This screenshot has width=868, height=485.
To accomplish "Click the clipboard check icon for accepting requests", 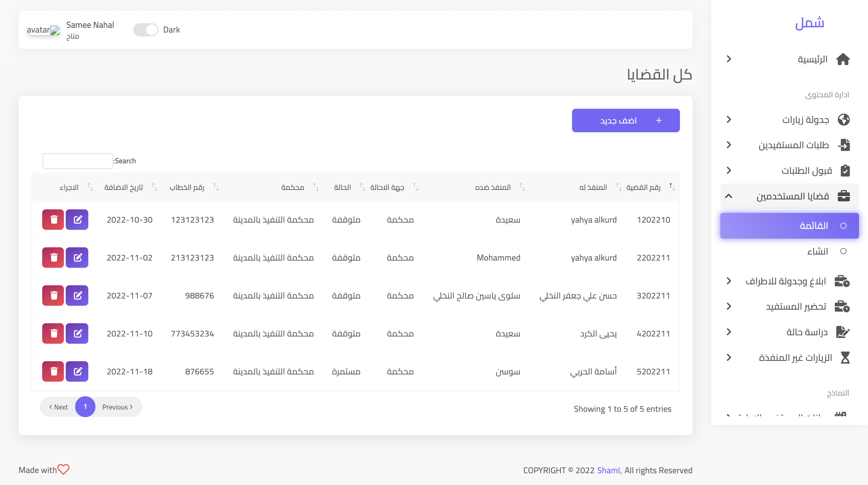I will tap(845, 171).
